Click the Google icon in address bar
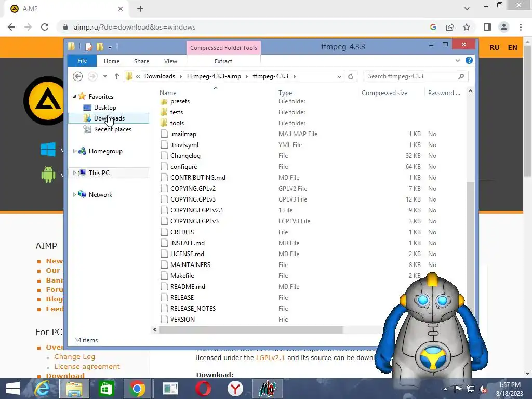The image size is (532, 399). pos(433,27)
